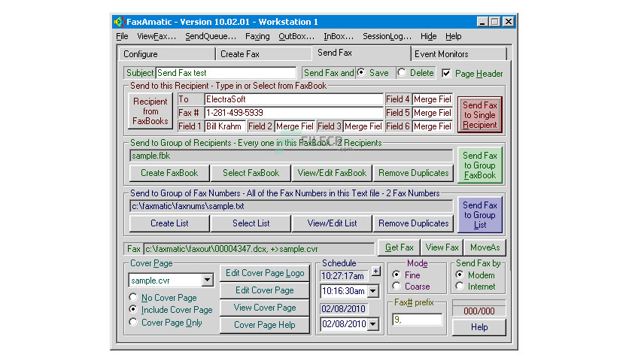Screen dimensions: 629x364
Task: Click the Edit Cover Page button
Action: click(265, 290)
